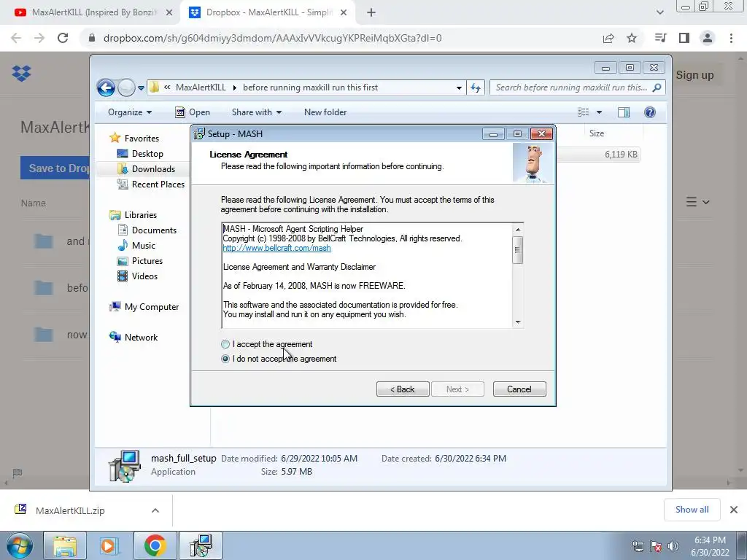Open the Share with dropdown

[256, 112]
